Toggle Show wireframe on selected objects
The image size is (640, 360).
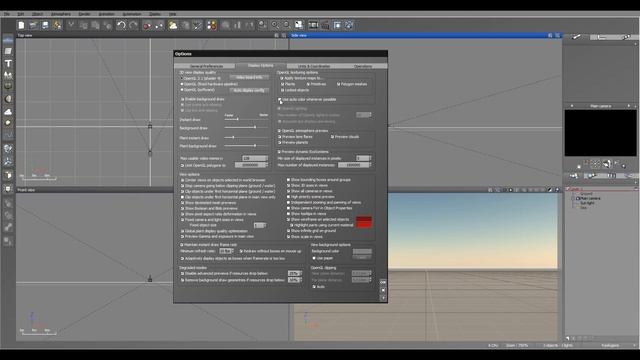tap(288, 220)
